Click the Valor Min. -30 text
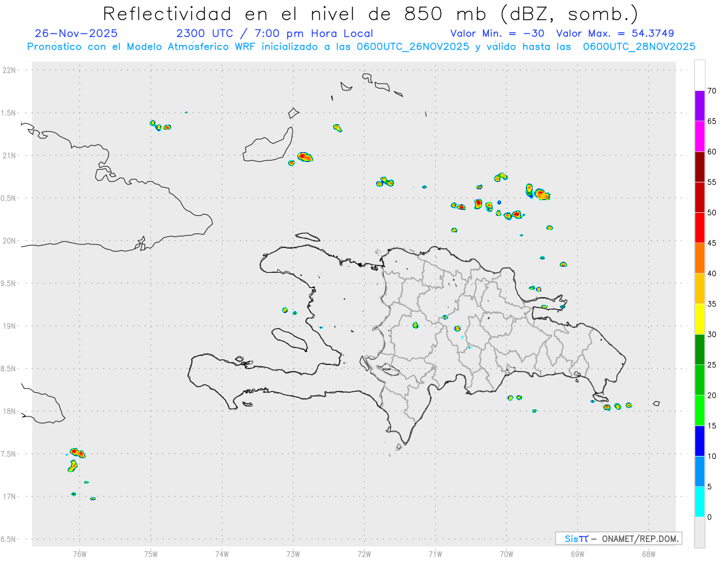The height and width of the screenshot is (562, 728). coord(497,33)
